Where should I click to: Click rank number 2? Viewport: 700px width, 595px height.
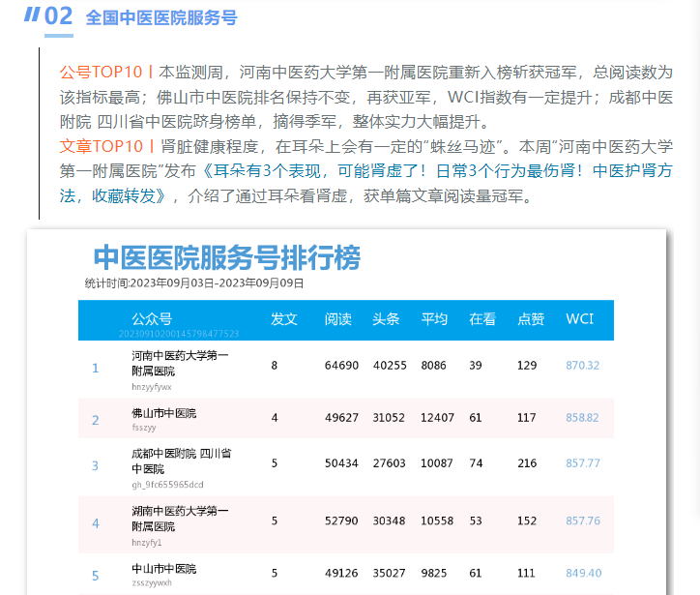point(95,420)
